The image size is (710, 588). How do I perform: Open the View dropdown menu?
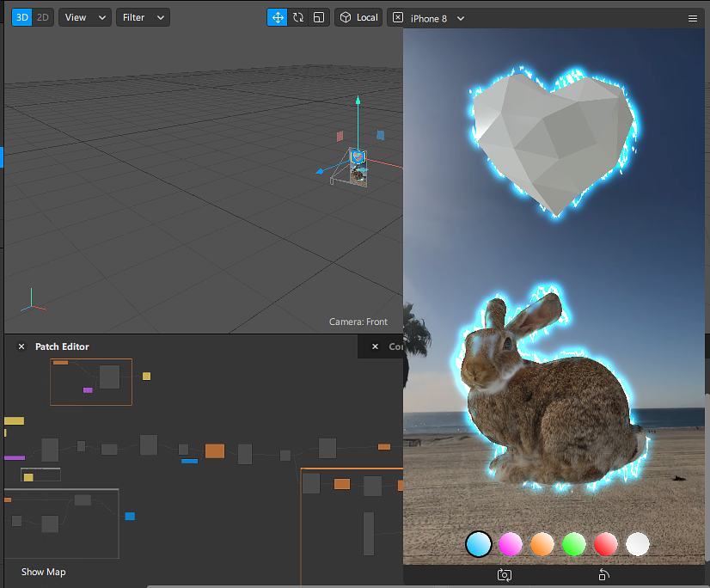pos(84,16)
